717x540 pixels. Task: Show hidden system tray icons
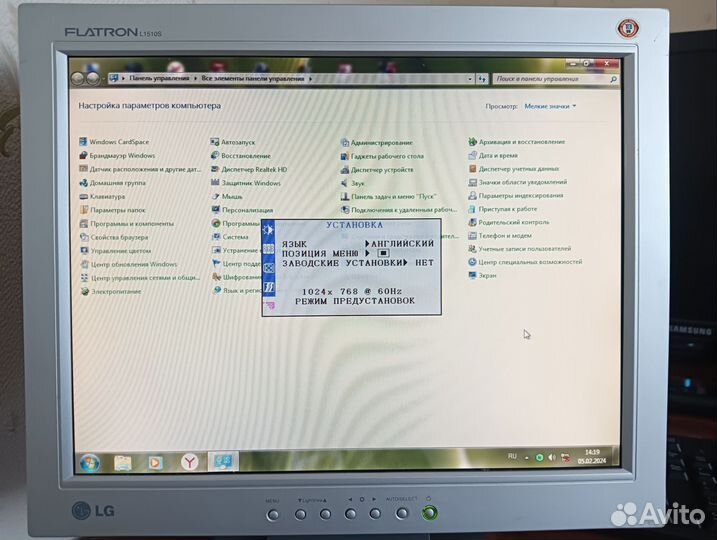(528, 457)
